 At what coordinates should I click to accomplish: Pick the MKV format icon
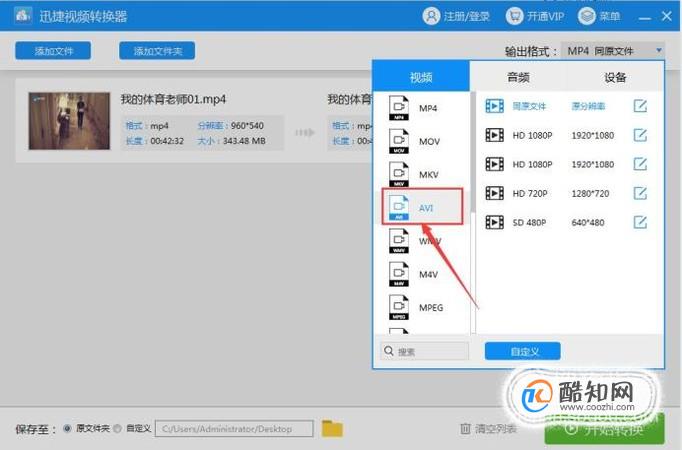click(399, 174)
